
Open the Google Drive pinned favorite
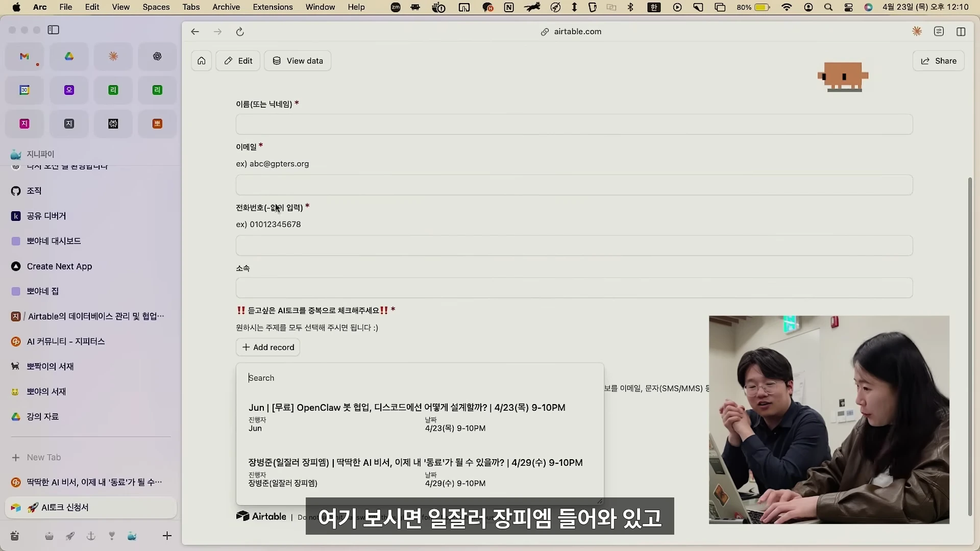[69, 57]
